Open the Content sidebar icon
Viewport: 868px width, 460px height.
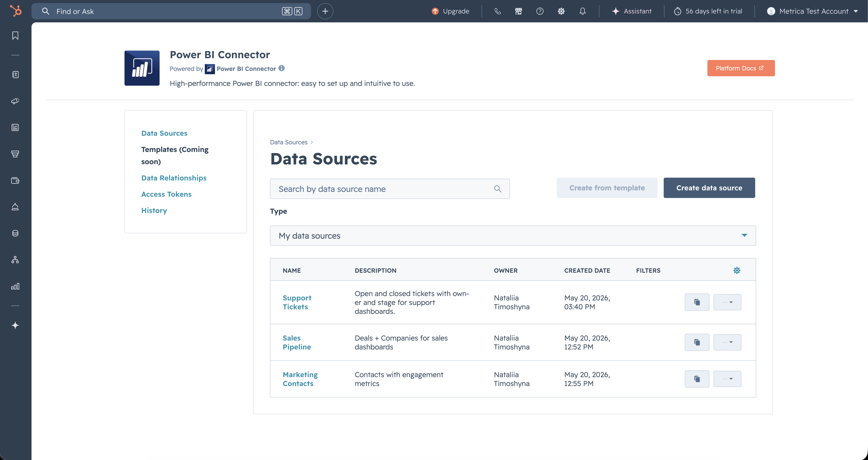[x=15, y=127]
